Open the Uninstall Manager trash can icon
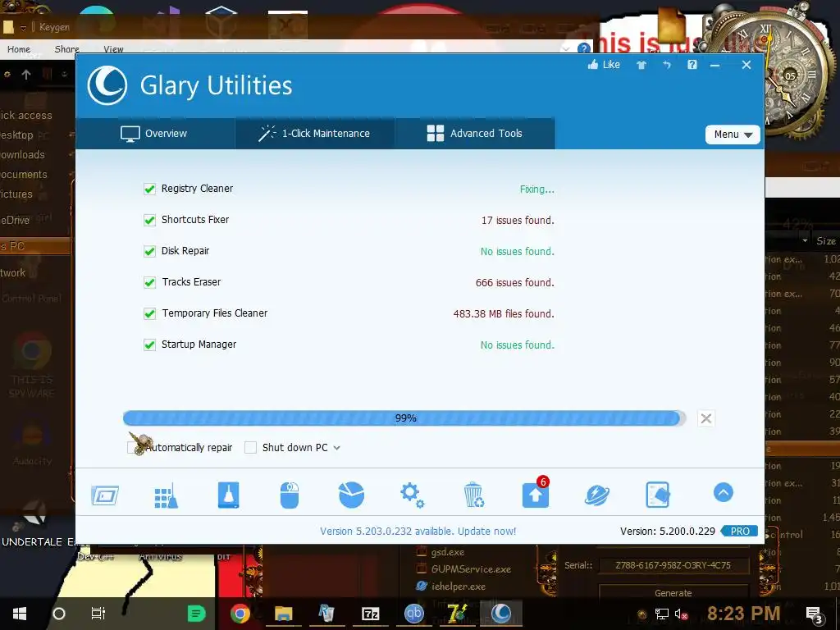This screenshot has height=630, width=840. point(473,495)
